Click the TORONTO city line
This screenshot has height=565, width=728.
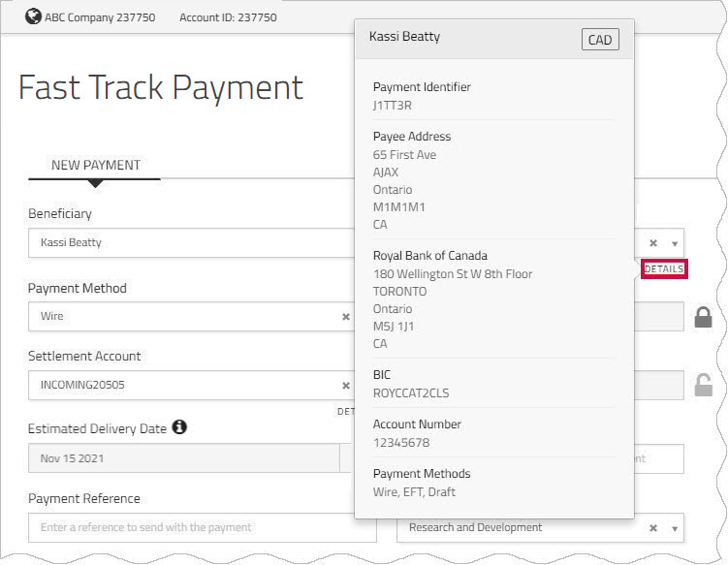pyautogui.click(x=399, y=292)
